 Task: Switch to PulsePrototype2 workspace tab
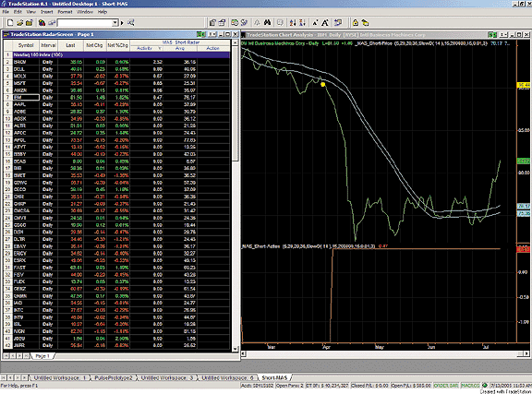click(x=114, y=377)
